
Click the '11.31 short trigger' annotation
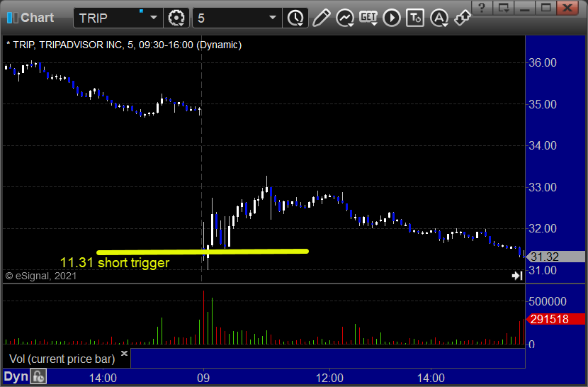(115, 262)
